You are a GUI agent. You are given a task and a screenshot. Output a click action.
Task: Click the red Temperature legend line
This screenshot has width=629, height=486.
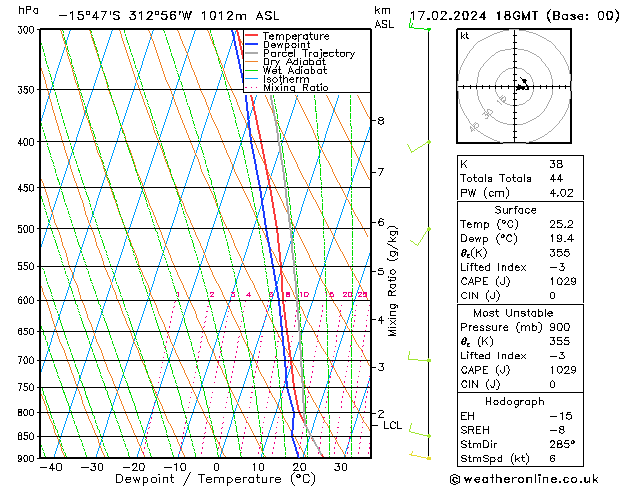tap(251, 36)
